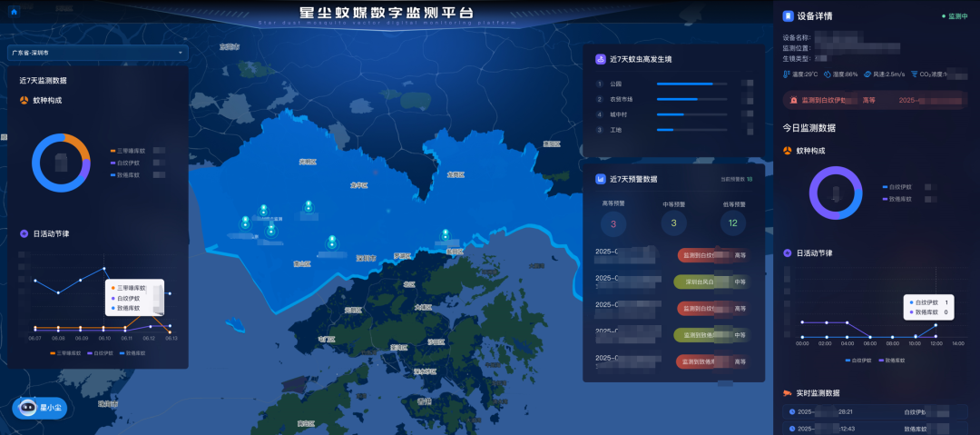Image resolution: width=980 pixels, height=435 pixels.
Task: Click the 7-day 蚊种构成 donut chart
Action: coord(62,163)
